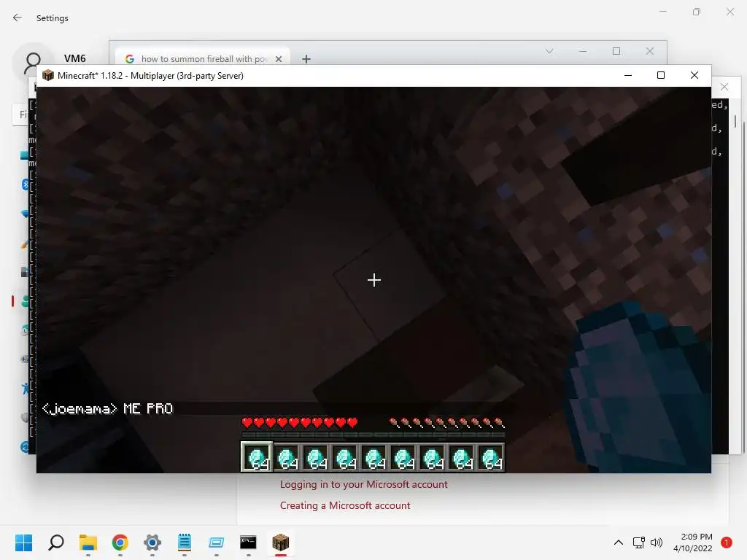Open the red notification badge
The height and width of the screenshot is (560, 747).
point(727,542)
